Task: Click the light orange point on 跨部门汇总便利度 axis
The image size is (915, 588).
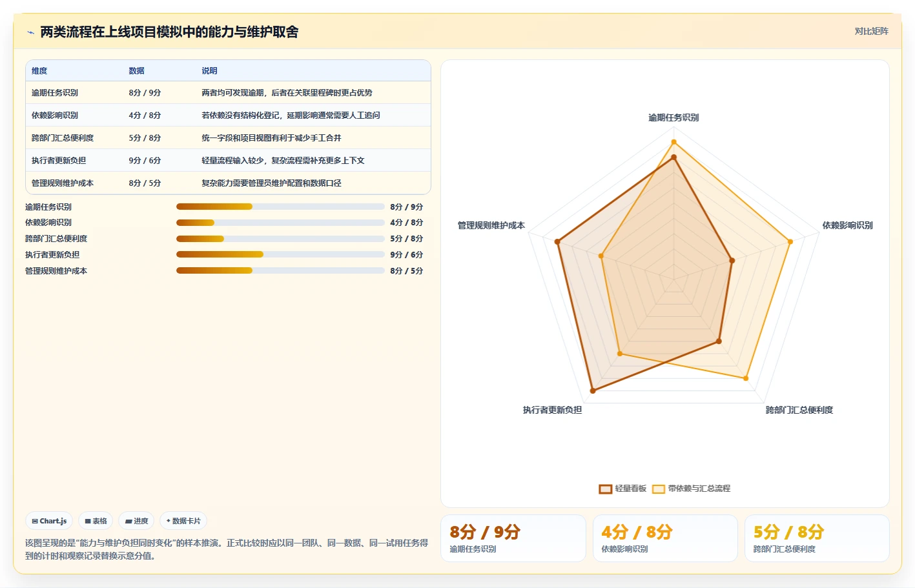Action: [746, 378]
